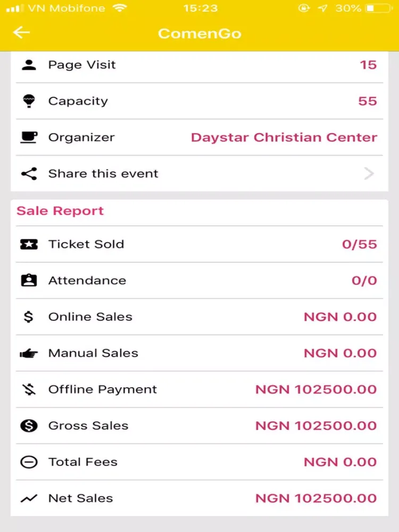This screenshot has height=532, width=399.
Task: Click the Online Sales dollar icon
Action: click(29, 317)
